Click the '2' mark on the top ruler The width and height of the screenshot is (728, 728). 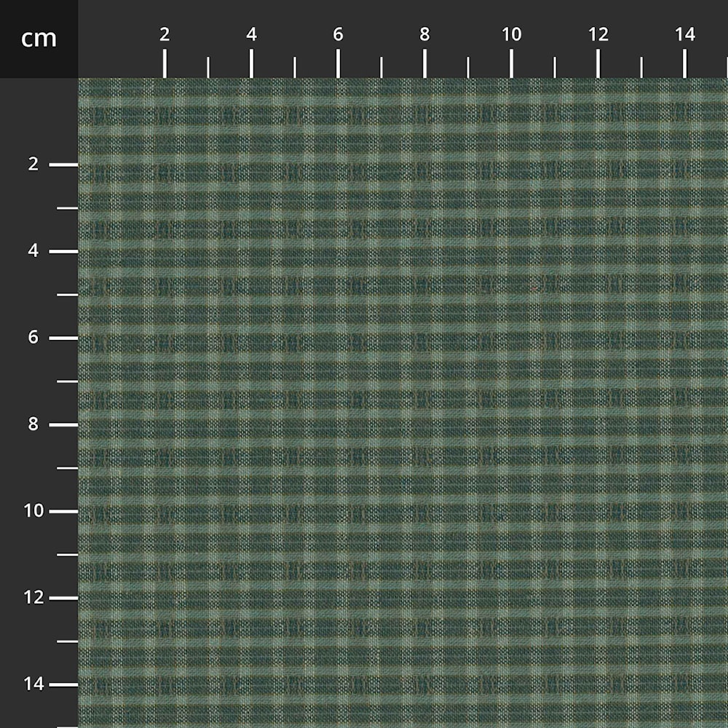pyautogui.click(x=165, y=34)
